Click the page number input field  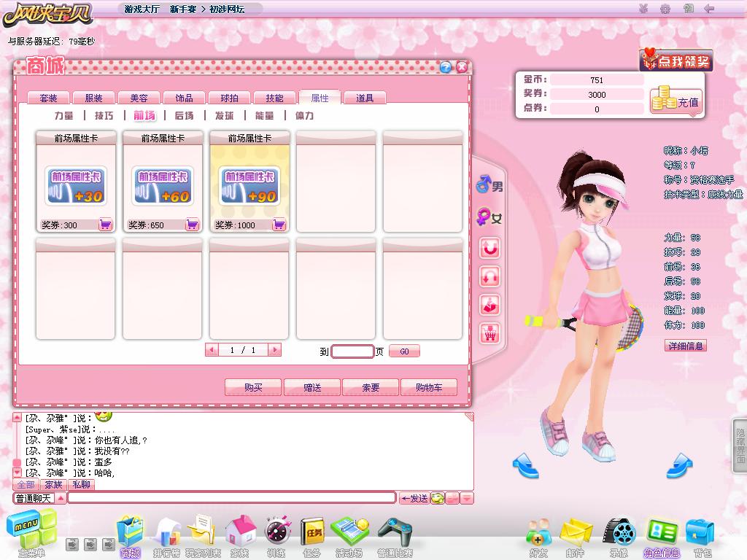coord(352,351)
